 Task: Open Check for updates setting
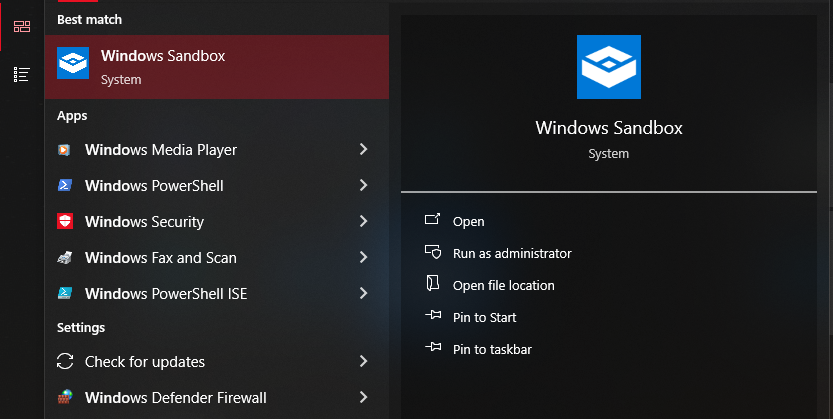(217, 362)
